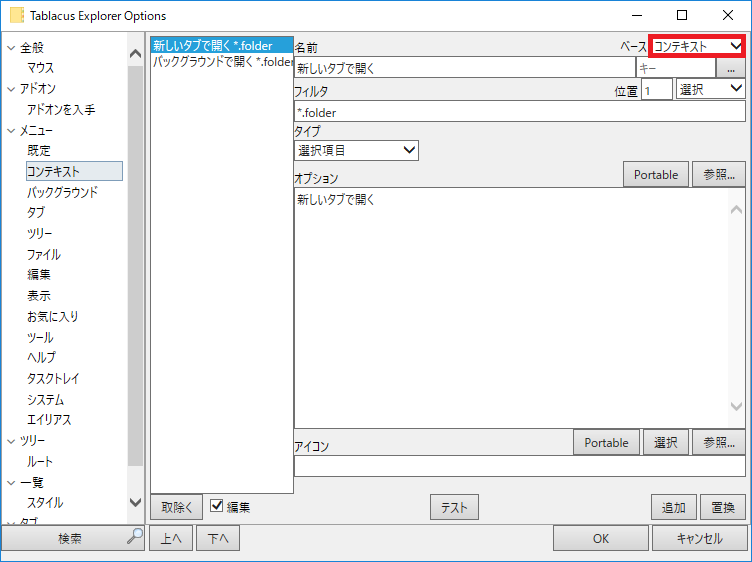Viewport: 752px width, 562px height.
Task: Click the オプション area scroll down arrow
Action: [736, 406]
